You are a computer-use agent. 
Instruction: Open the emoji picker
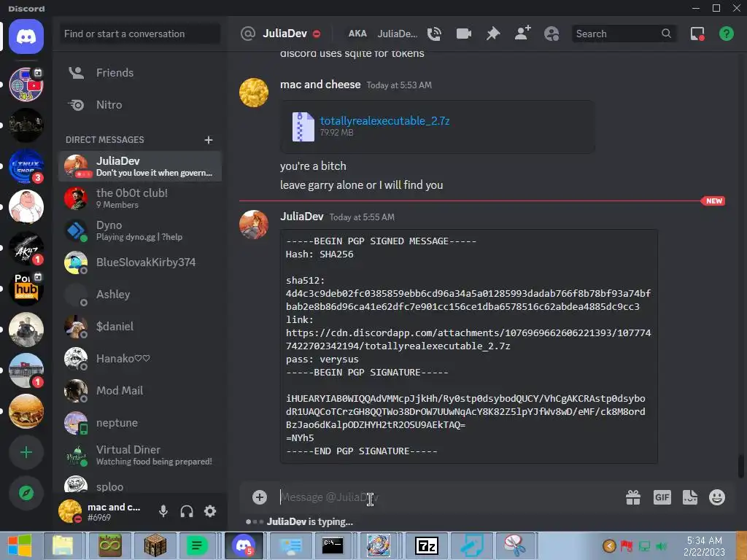click(x=717, y=497)
